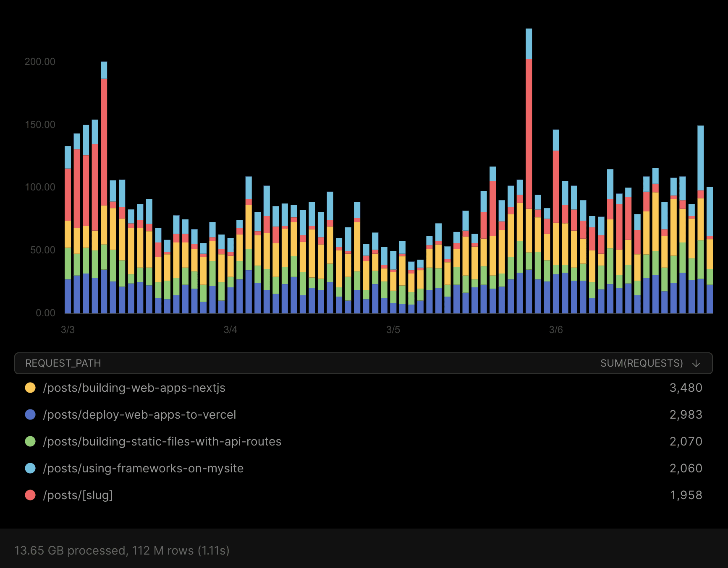This screenshot has height=568, width=728.
Task: Click the light-blue legend dot for using-frameworks-on-mysite
Action: (31, 468)
